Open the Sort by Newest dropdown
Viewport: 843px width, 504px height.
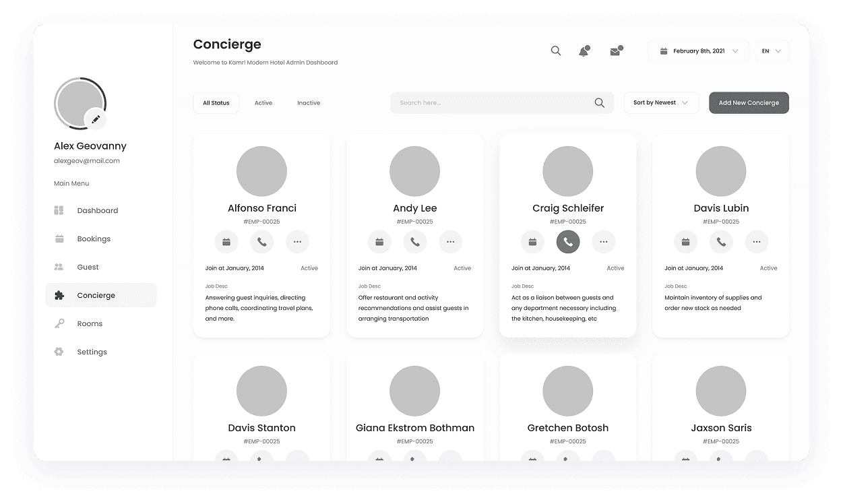click(x=661, y=102)
